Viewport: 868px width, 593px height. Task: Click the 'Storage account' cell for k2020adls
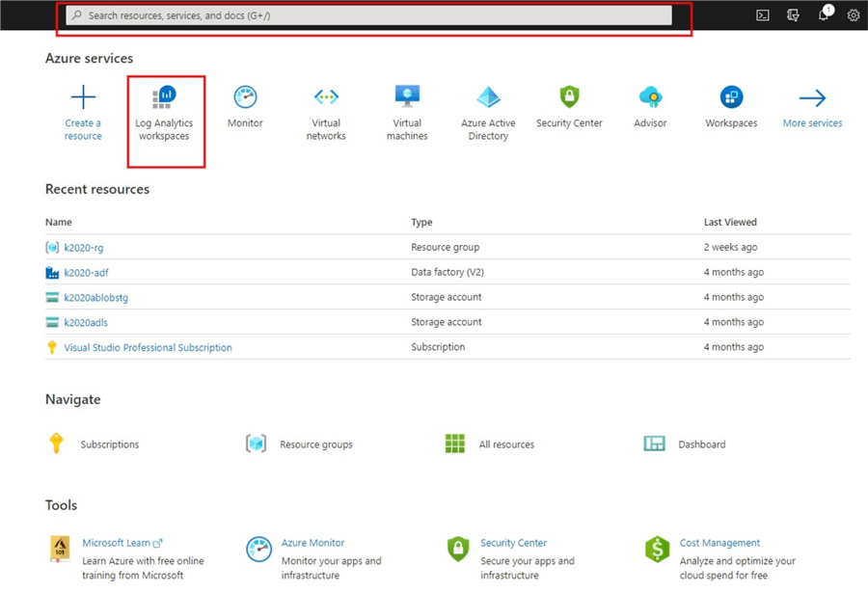point(447,322)
